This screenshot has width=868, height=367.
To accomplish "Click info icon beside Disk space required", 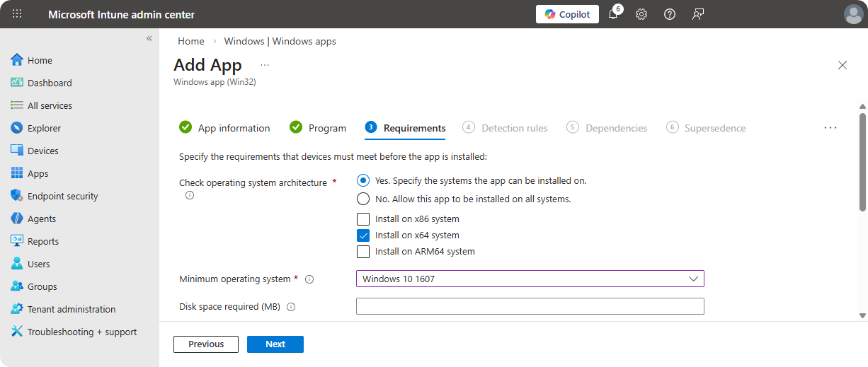I will (x=291, y=307).
